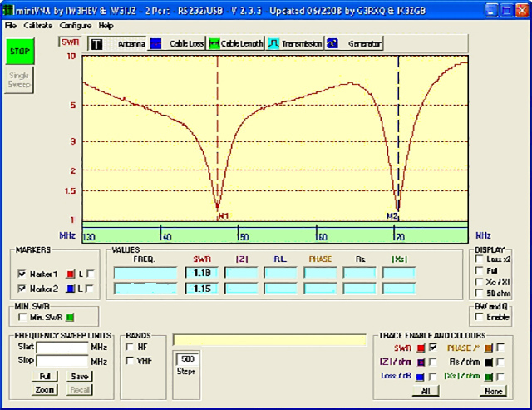
Task: Click the Marker 1 frequency value field
Action: (145, 273)
